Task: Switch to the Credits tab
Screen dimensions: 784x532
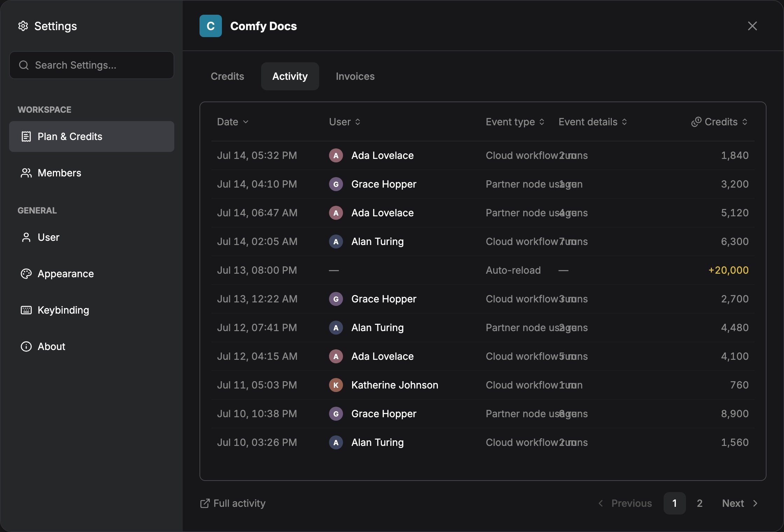Action: coord(227,76)
